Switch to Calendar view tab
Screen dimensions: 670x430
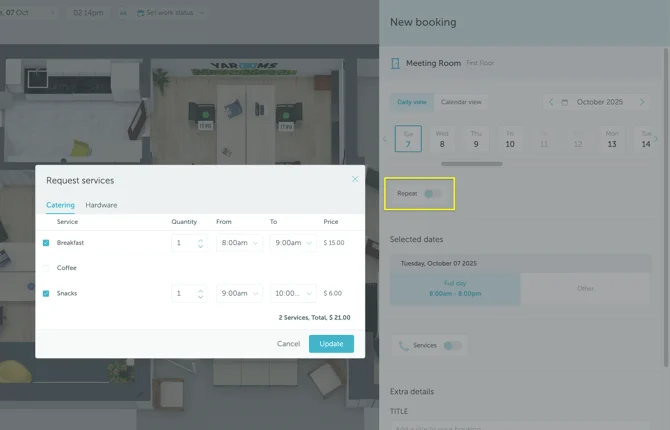(461, 102)
